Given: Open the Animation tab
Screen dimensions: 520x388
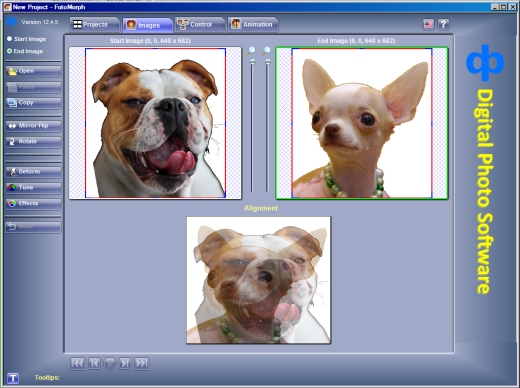Looking at the screenshot, I should [252, 24].
